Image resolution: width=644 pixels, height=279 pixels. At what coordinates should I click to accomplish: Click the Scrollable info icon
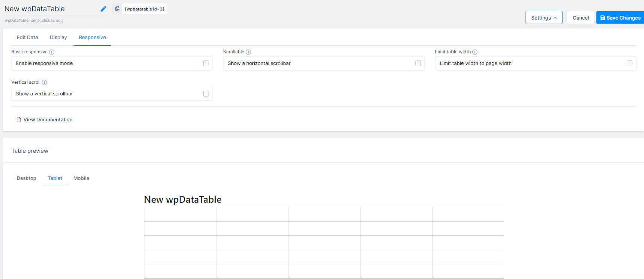(248, 52)
